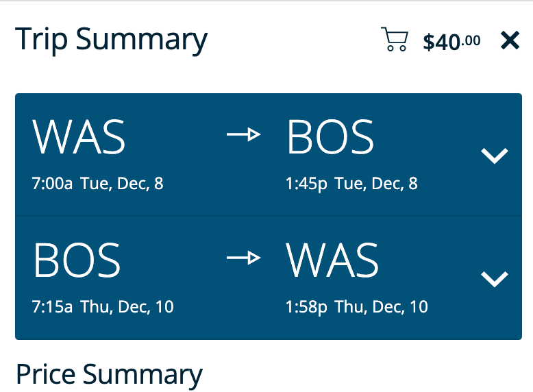
Task: Click the cents portion of cart price
Action: point(471,40)
